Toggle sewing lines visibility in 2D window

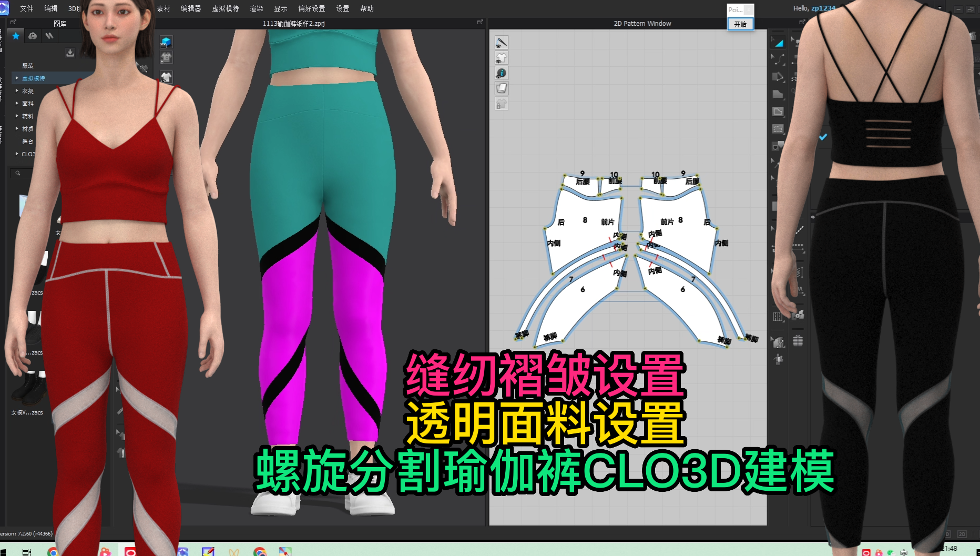pyautogui.click(x=502, y=43)
